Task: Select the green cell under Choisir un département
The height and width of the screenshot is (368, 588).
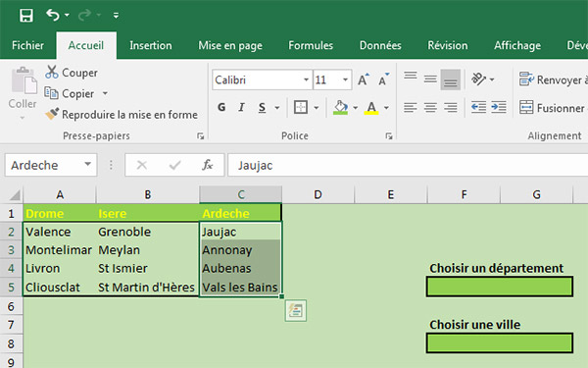Action: (499, 287)
